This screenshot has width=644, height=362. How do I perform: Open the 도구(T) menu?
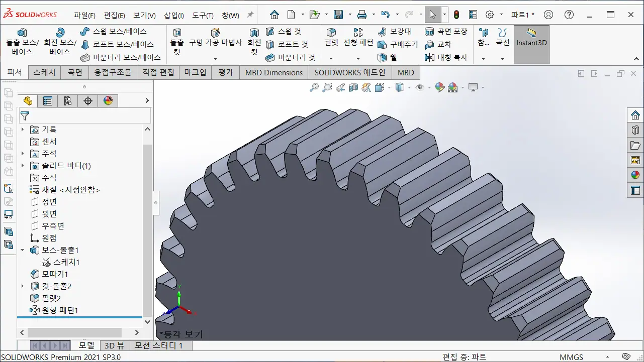(203, 16)
